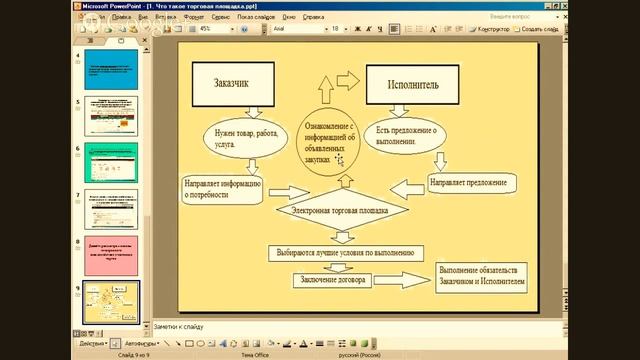Insert table icon in standard toolbar

(x=178, y=29)
